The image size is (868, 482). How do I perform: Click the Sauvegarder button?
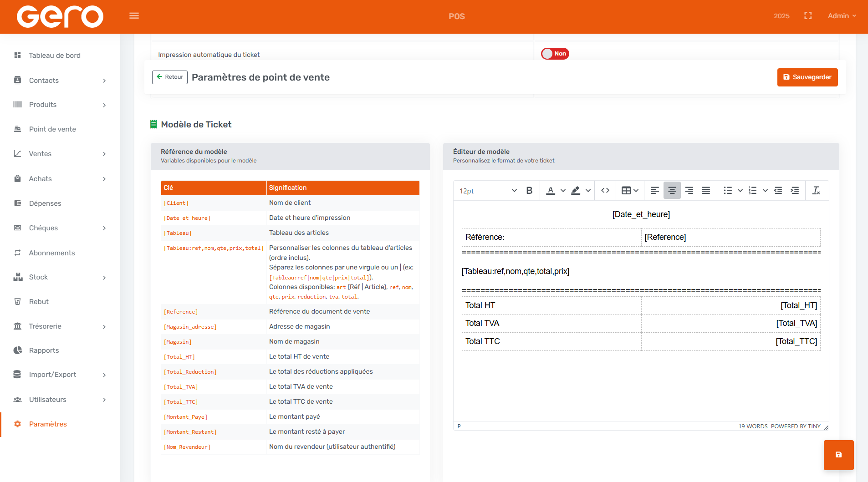pos(807,77)
